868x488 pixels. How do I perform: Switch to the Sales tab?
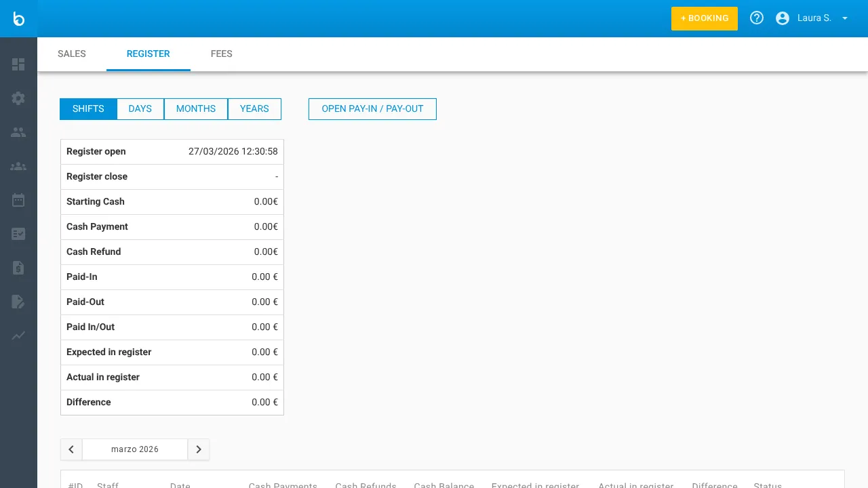tap(72, 54)
